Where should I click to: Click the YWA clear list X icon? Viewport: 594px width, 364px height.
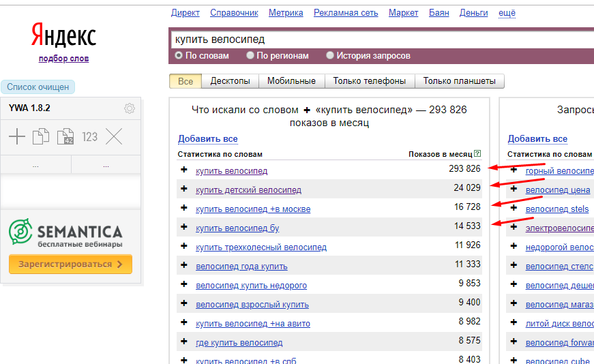114,136
